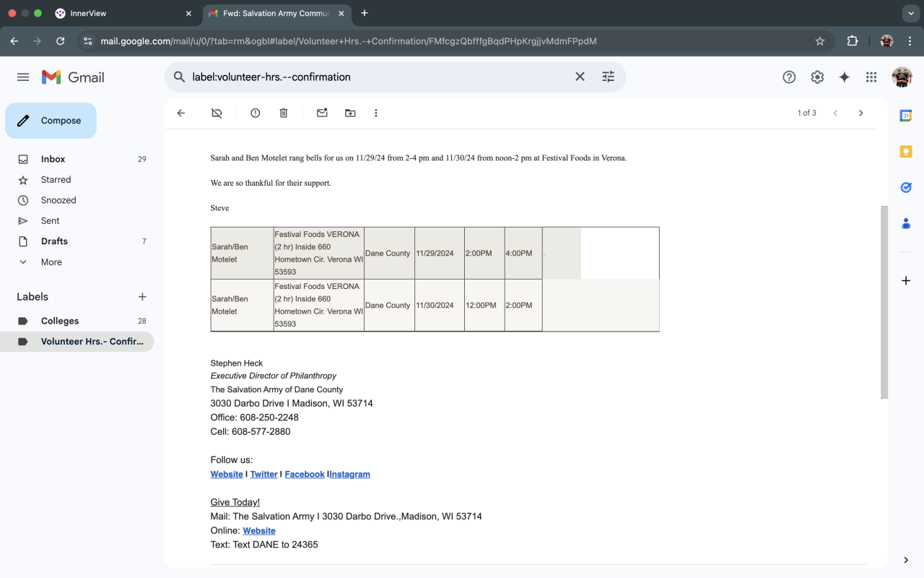Open Salvation Army Website link under Follow us
This screenshot has height=578, width=924.
tap(227, 474)
